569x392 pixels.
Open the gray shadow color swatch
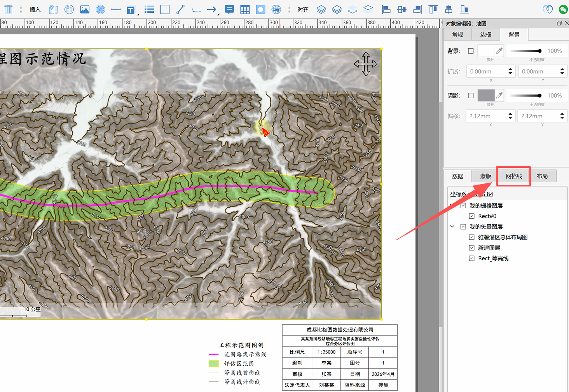coord(486,95)
